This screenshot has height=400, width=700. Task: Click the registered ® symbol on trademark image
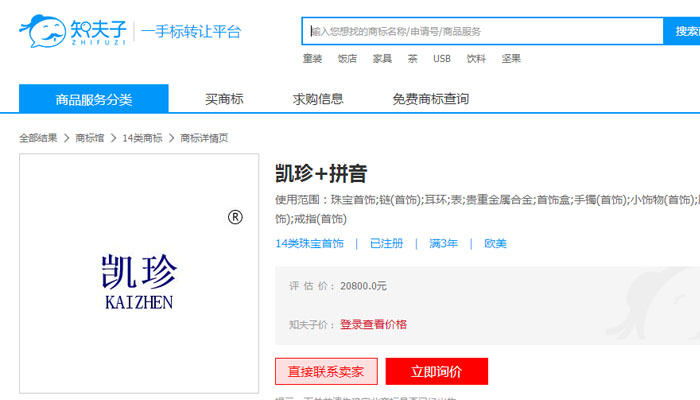235,217
